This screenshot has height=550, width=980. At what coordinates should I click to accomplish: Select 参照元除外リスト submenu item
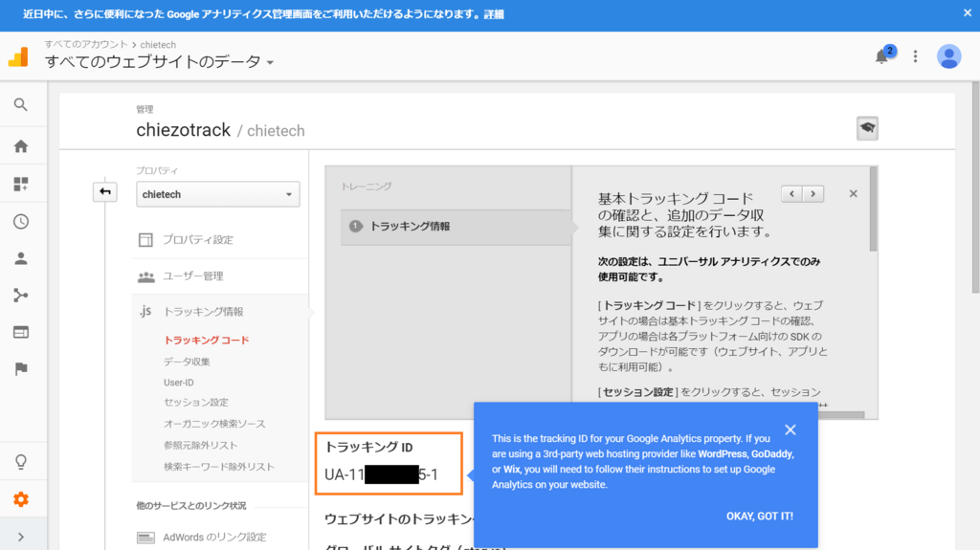pos(201,445)
